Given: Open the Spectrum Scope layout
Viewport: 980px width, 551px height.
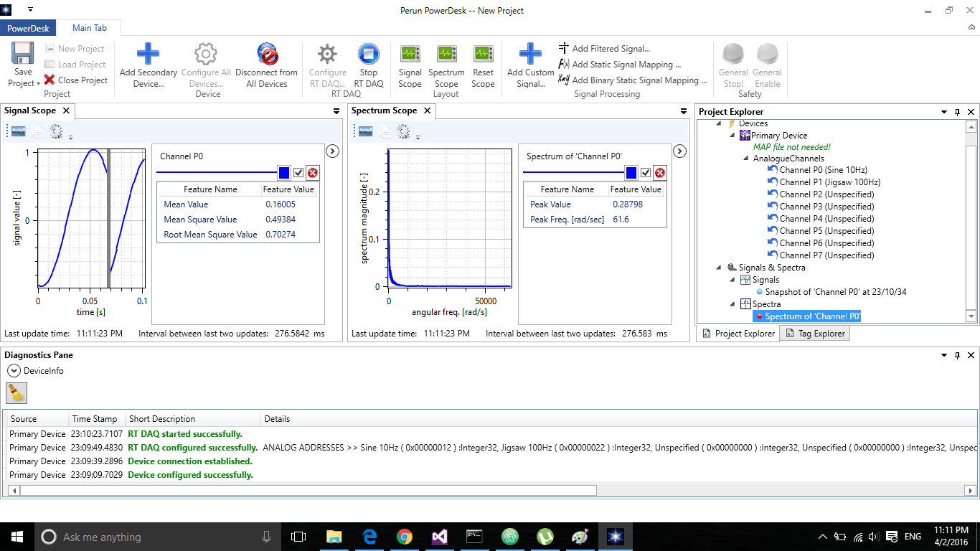Looking at the screenshot, I should click(x=446, y=55).
